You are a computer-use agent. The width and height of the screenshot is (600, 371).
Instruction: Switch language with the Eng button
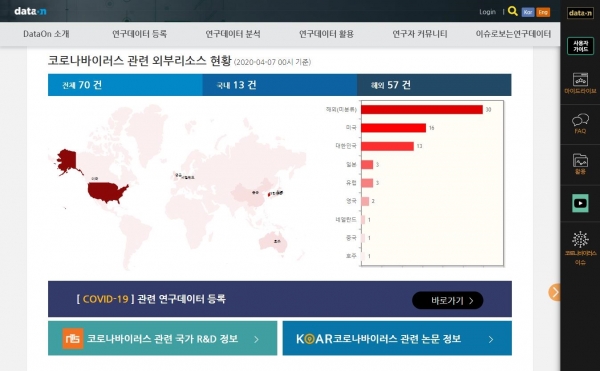tap(543, 12)
